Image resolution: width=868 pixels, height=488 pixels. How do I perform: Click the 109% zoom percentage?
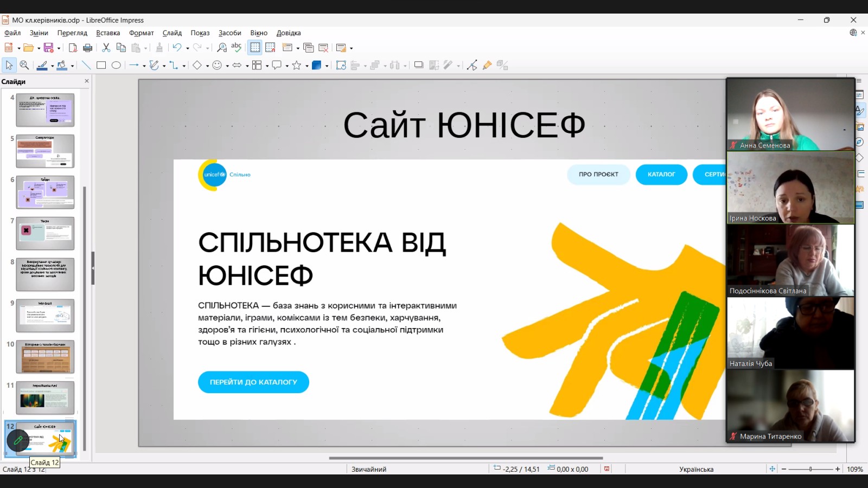tap(855, 469)
